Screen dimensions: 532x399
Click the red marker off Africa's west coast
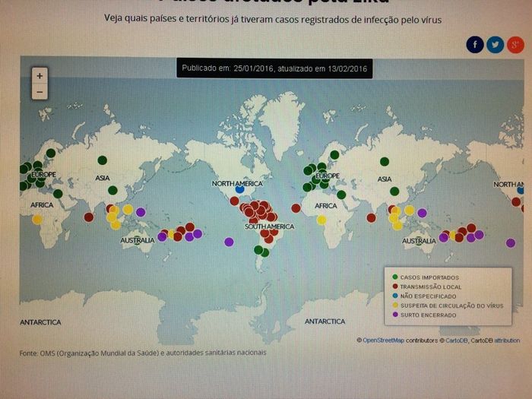296,207
